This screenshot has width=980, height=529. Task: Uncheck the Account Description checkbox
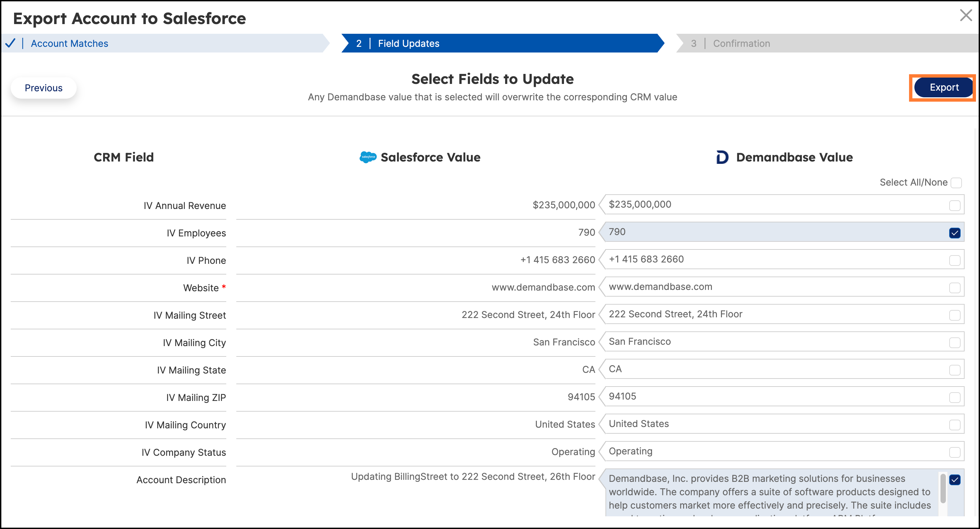click(x=955, y=480)
